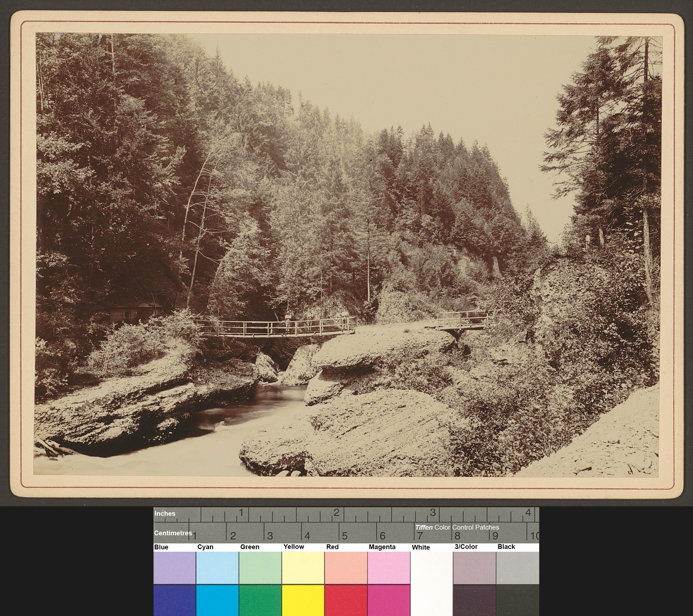Click the "3/Color" patch label
693x616 pixels.
(x=466, y=546)
